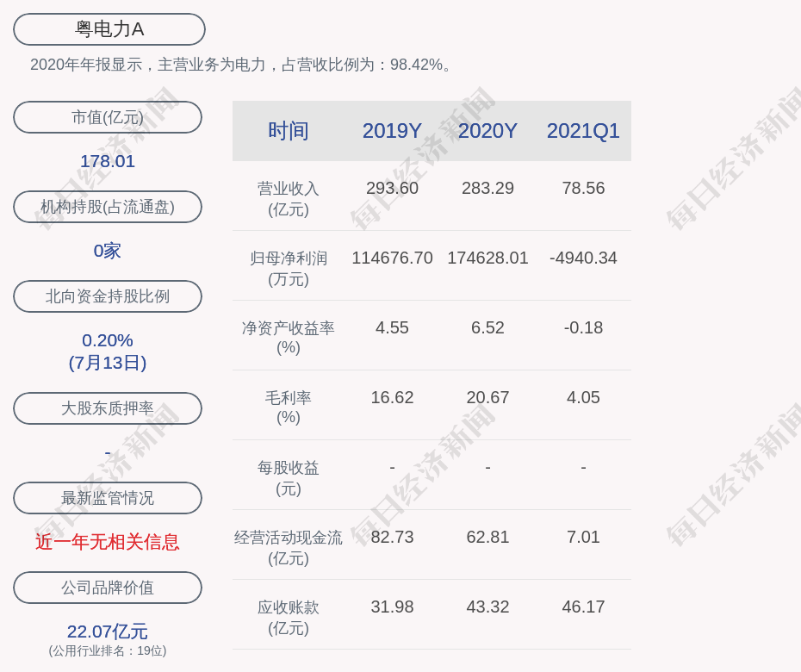The height and width of the screenshot is (672, 801).
Task: Open the 北向资金持股比例 label
Action: (108, 296)
